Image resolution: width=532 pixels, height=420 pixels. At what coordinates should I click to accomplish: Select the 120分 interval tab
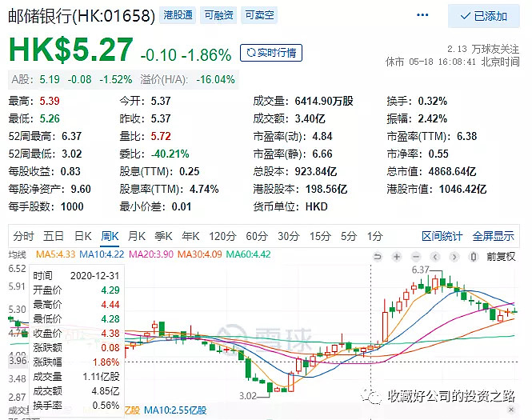click(x=222, y=236)
